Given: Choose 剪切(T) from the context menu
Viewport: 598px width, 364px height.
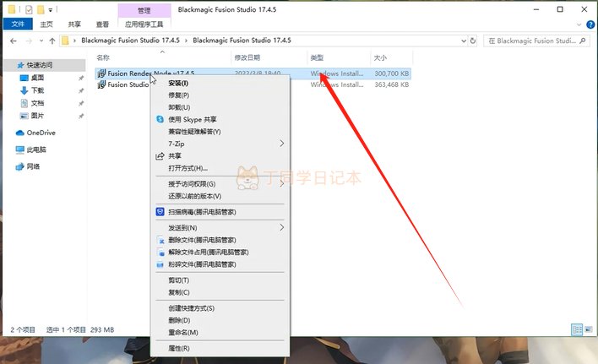Looking at the screenshot, I should coord(178,280).
